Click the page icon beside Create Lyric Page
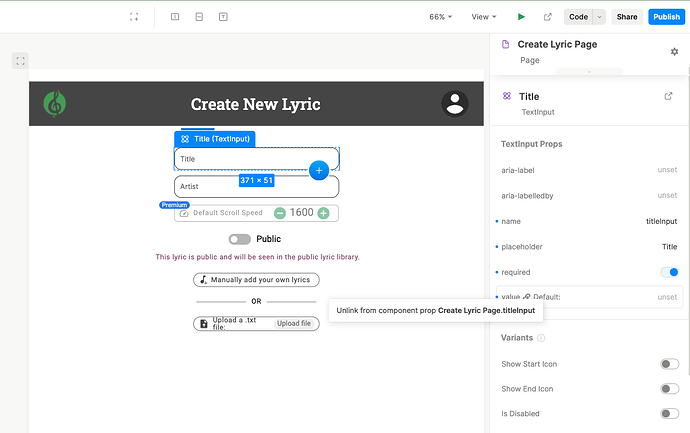690x433 pixels. tap(505, 44)
